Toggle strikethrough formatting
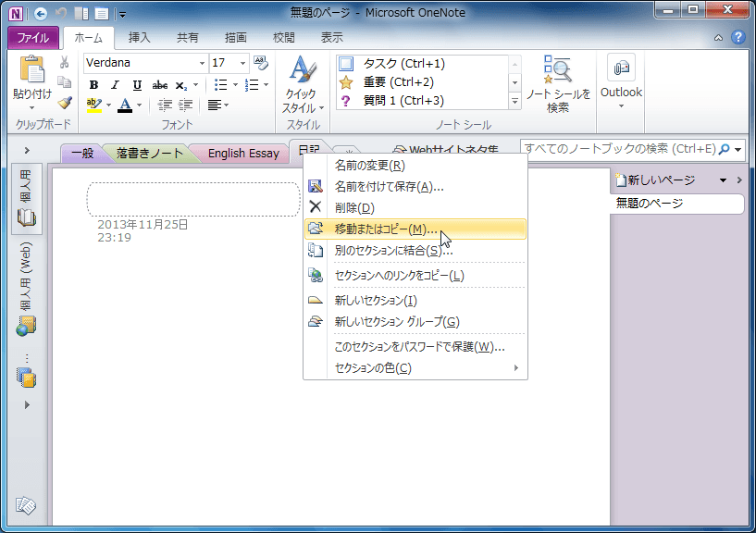The image size is (756, 533). coord(159,85)
